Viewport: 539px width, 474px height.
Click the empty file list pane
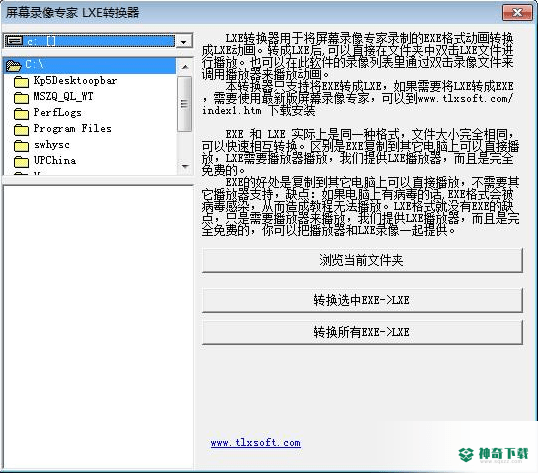pyautogui.click(x=98, y=327)
